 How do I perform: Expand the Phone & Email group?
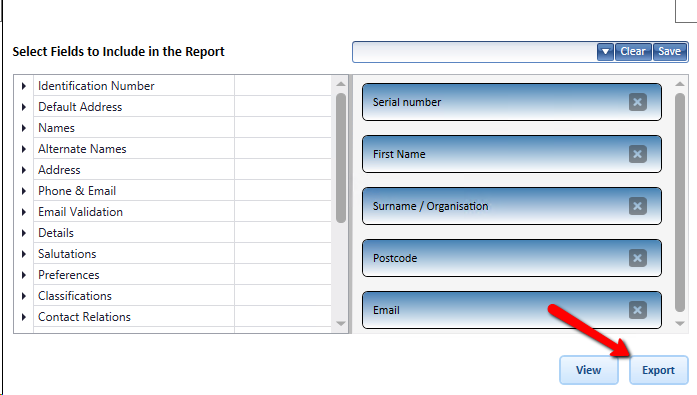point(24,191)
